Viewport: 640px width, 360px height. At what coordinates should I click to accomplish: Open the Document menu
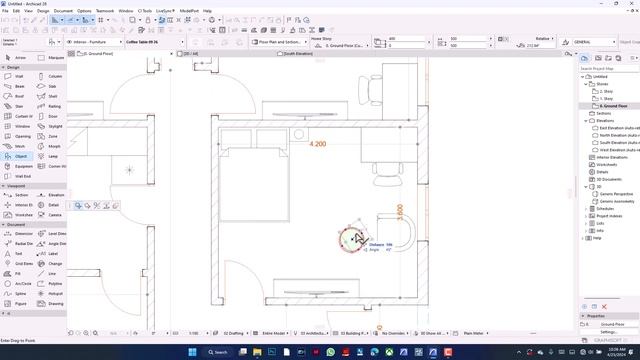(63, 11)
